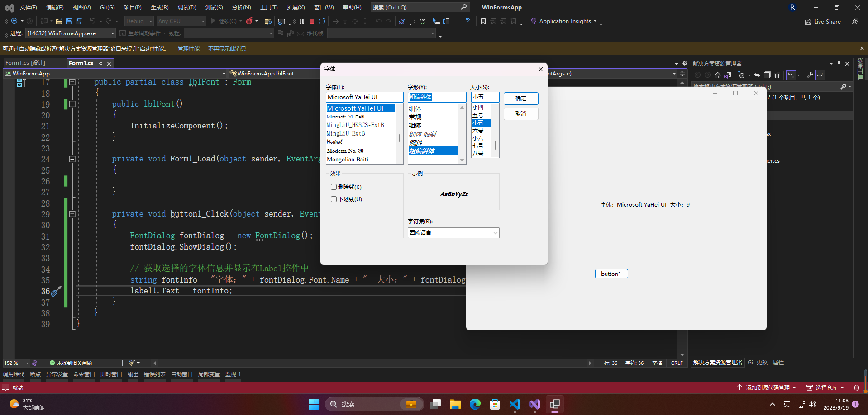
Task: Cancel the font dialog with 取消
Action: [x=521, y=114]
